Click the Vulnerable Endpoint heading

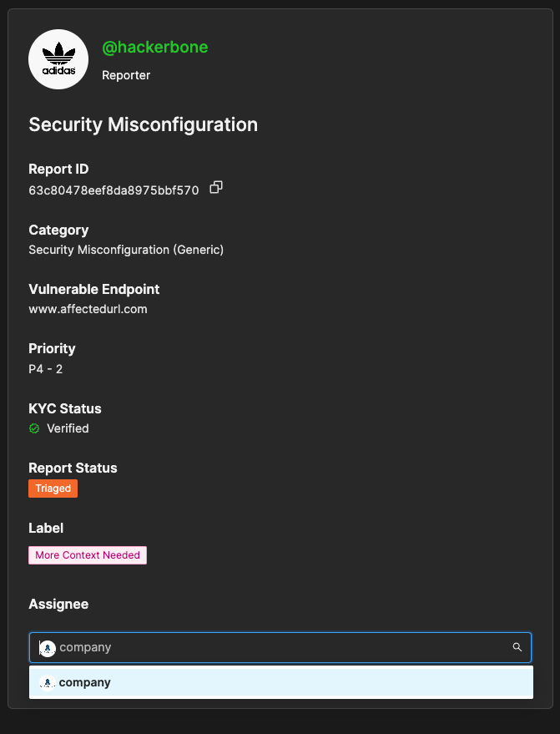coord(93,289)
